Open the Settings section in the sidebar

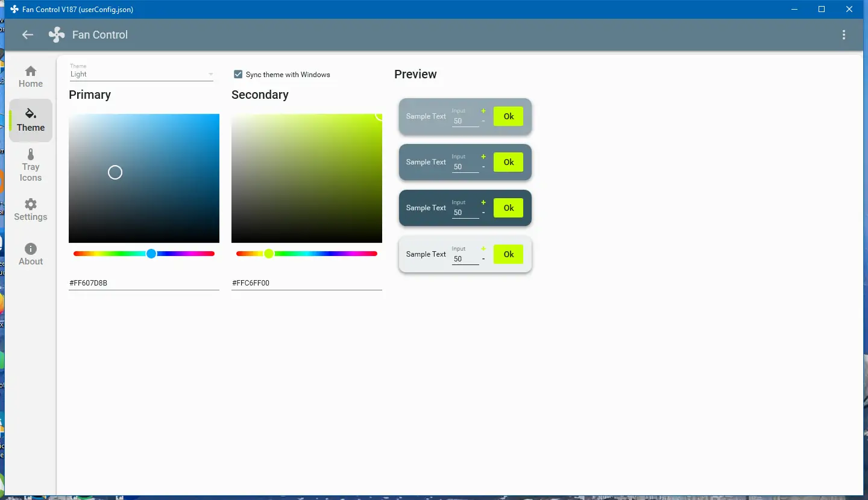pos(31,210)
